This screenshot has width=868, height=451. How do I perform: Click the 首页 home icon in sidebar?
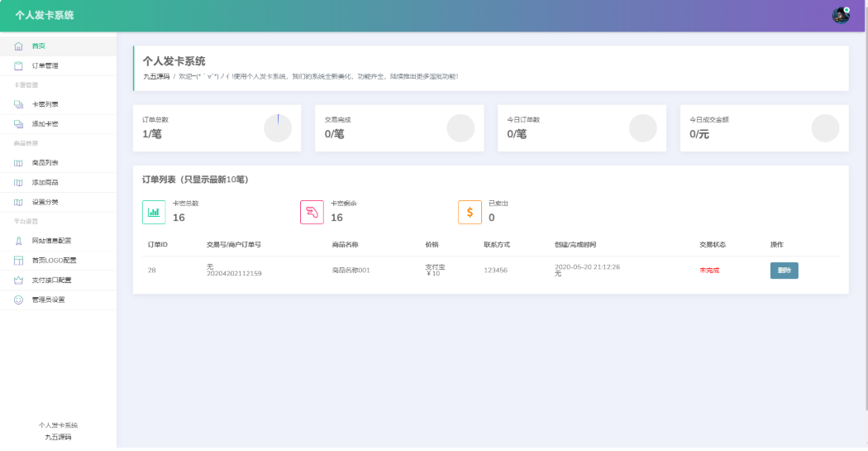(18, 46)
